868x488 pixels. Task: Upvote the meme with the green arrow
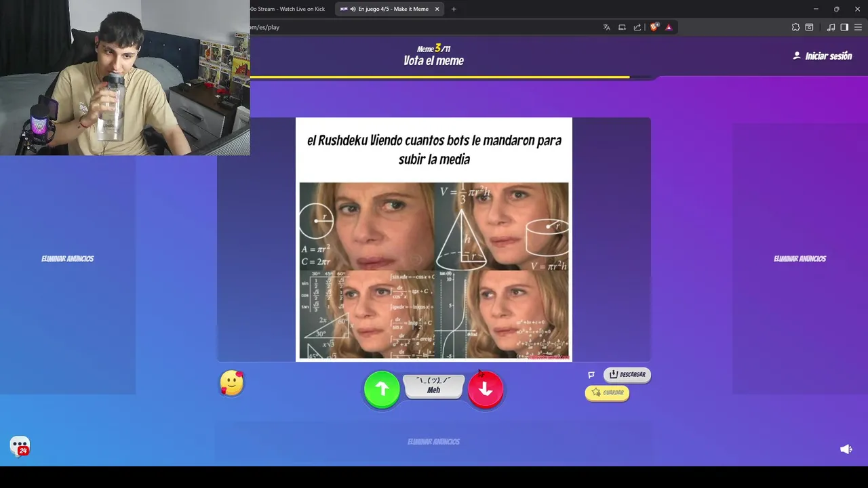(x=382, y=389)
